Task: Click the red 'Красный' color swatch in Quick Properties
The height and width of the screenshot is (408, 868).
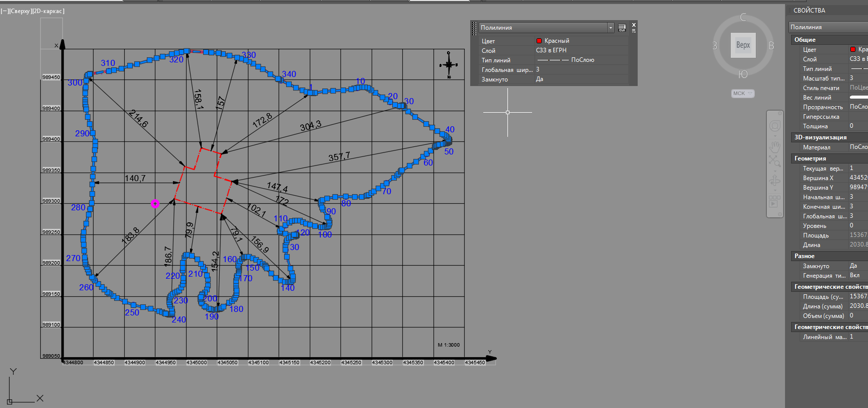Action: coord(539,41)
